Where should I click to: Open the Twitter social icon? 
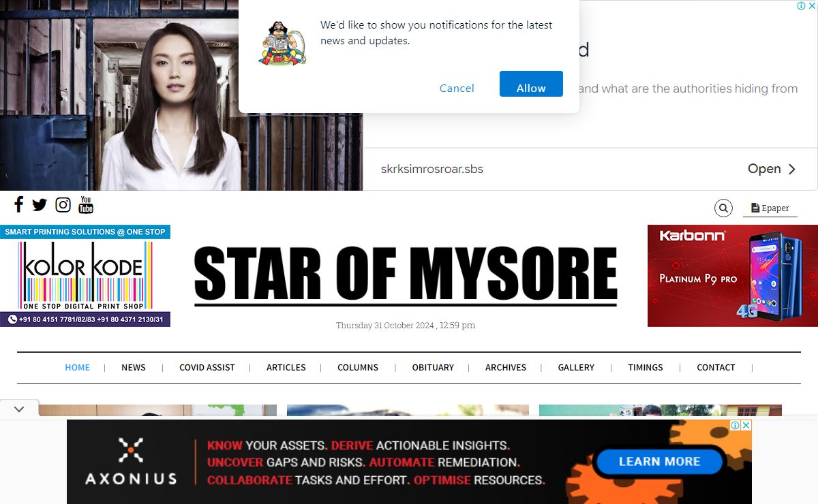click(40, 204)
